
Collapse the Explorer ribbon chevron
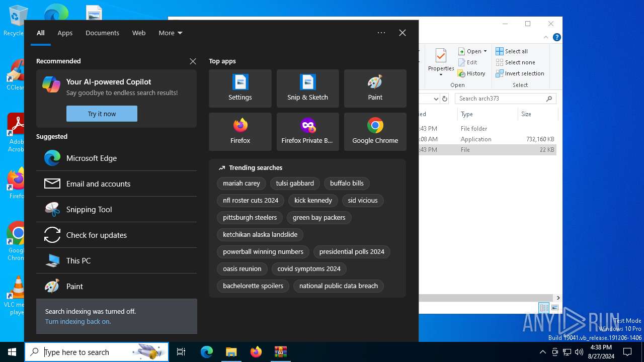(x=546, y=37)
